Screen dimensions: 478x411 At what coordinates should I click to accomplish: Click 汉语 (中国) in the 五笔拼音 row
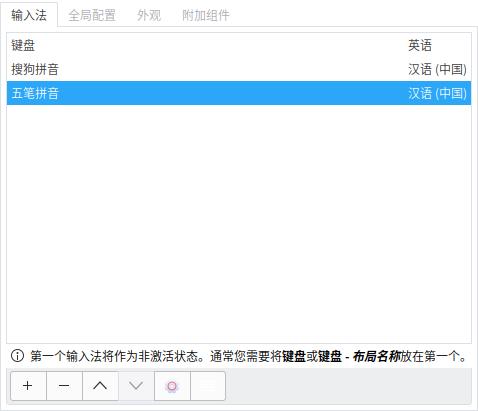point(437,93)
